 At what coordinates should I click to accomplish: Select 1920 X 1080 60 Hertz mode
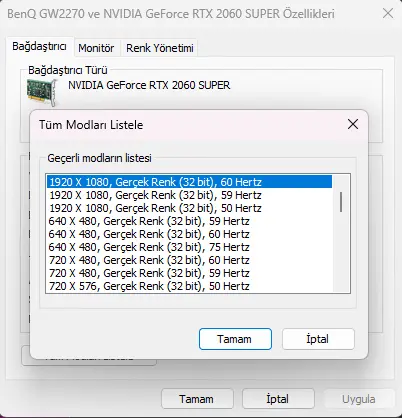coord(189,182)
